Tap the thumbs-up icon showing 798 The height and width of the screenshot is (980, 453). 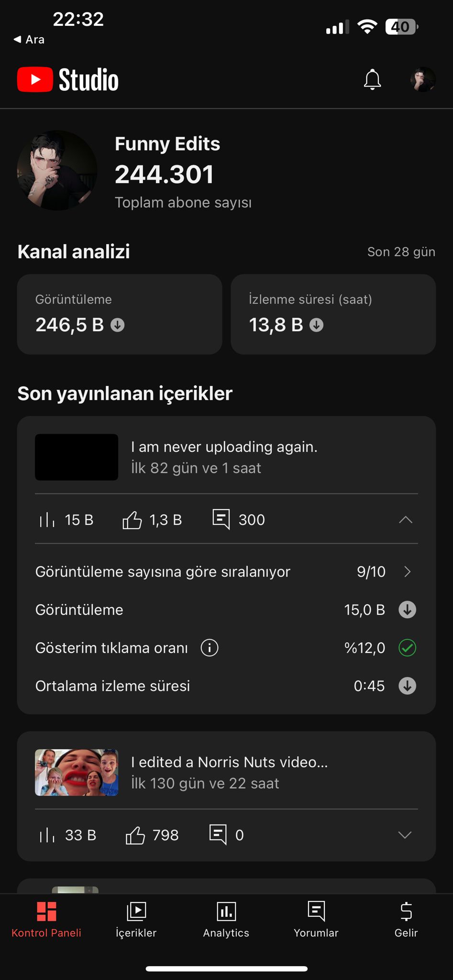coord(135,835)
